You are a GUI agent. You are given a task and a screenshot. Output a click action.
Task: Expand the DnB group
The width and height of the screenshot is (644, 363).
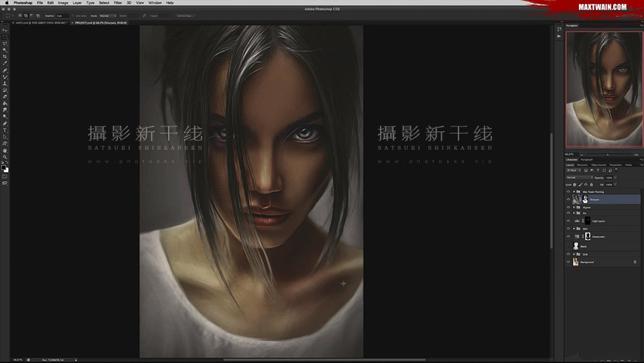pos(574,254)
